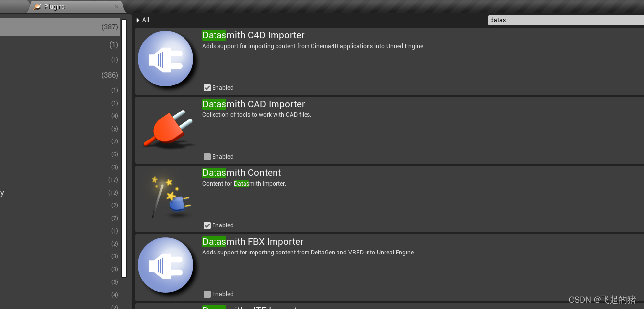Open the Datasmith CAD Importer title
The width and height of the screenshot is (644, 309).
click(253, 104)
